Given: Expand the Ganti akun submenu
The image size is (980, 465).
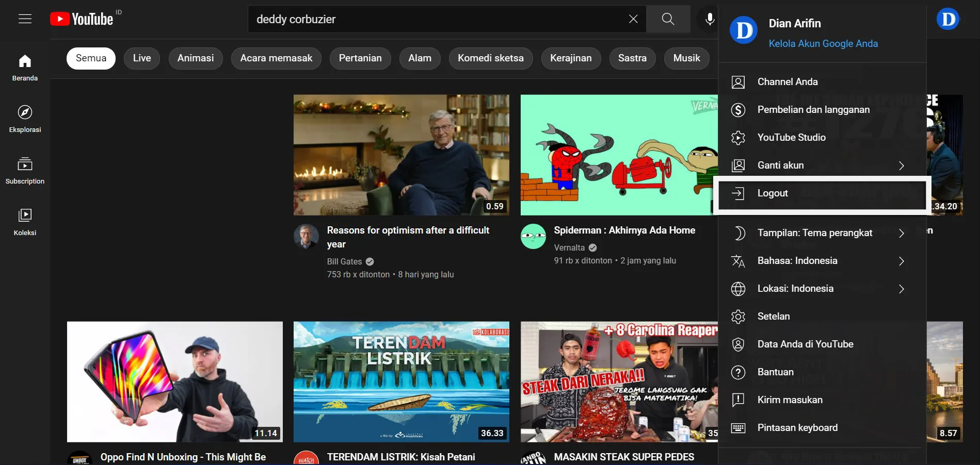Looking at the screenshot, I should pos(780,165).
